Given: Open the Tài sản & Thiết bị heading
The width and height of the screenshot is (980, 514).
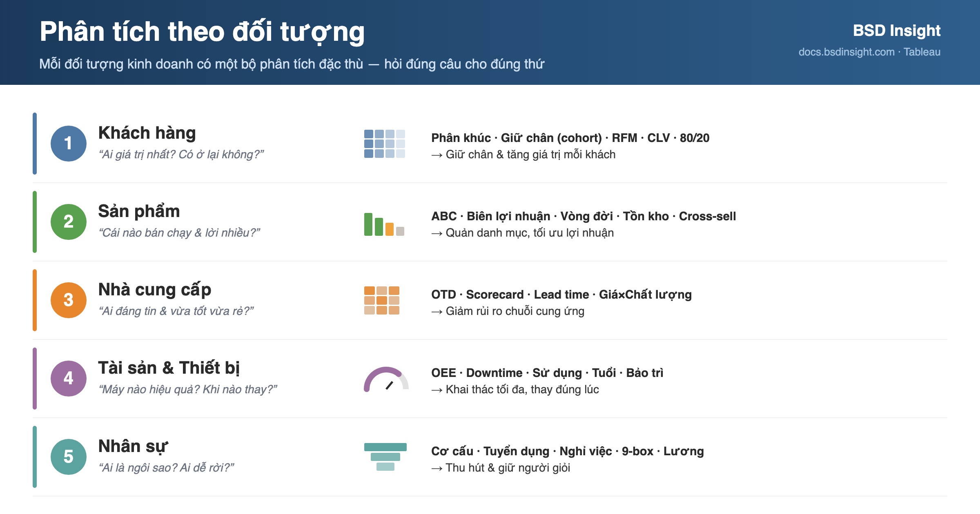Looking at the screenshot, I should (169, 368).
